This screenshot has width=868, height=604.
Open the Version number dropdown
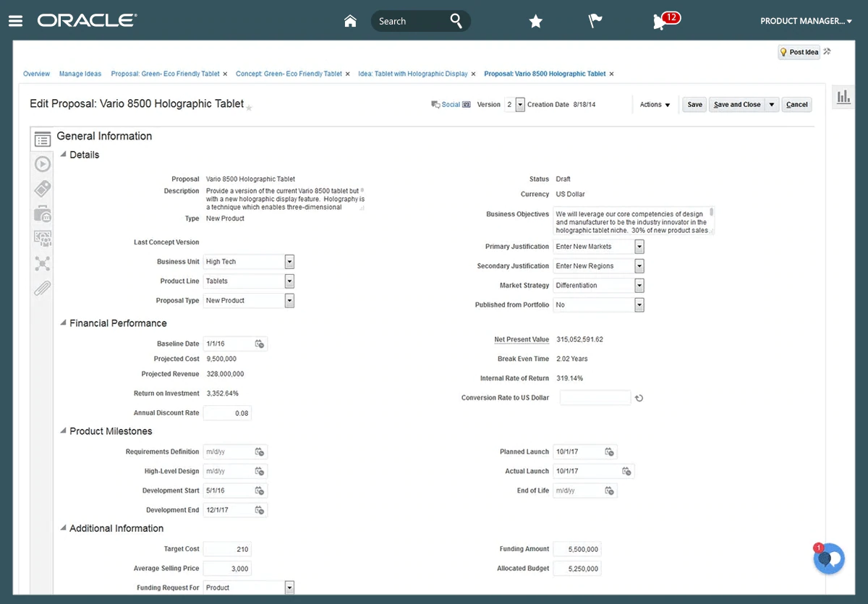(x=519, y=105)
